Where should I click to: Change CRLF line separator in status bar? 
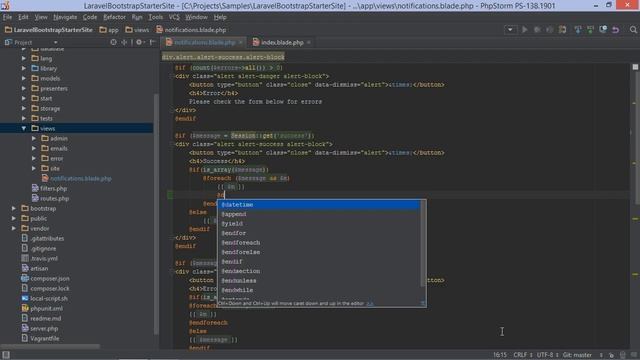pyautogui.click(x=522, y=355)
